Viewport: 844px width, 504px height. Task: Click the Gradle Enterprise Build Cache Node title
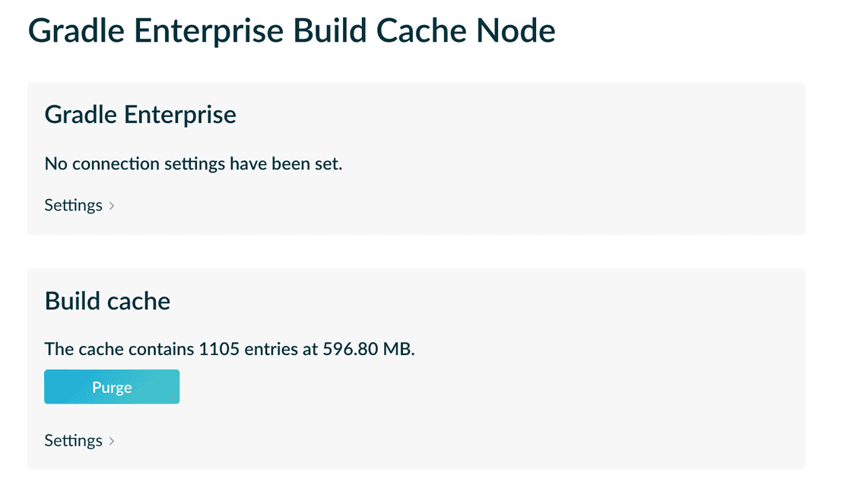pyautogui.click(x=291, y=30)
